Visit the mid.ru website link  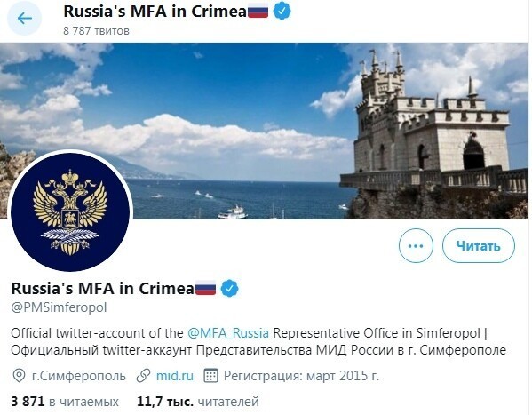[175, 376]
